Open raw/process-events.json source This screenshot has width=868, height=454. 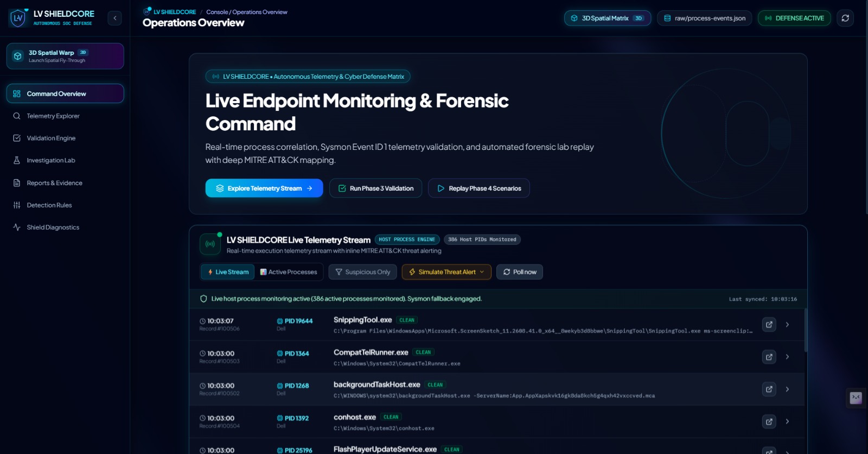click(705, 18)
